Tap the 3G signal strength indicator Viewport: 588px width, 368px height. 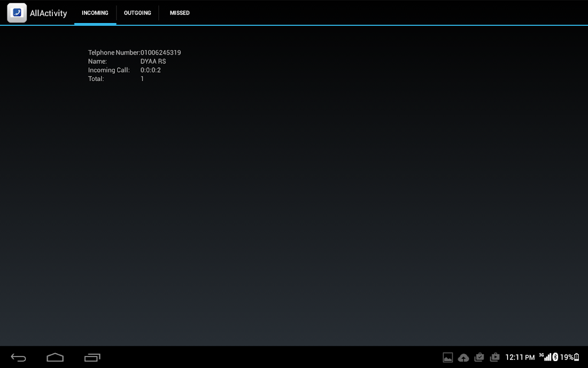pos(546,356)
